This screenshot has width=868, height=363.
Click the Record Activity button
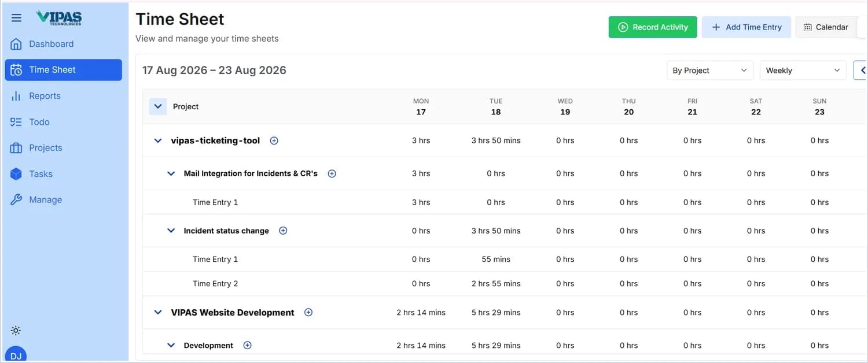tap(653, 27)
